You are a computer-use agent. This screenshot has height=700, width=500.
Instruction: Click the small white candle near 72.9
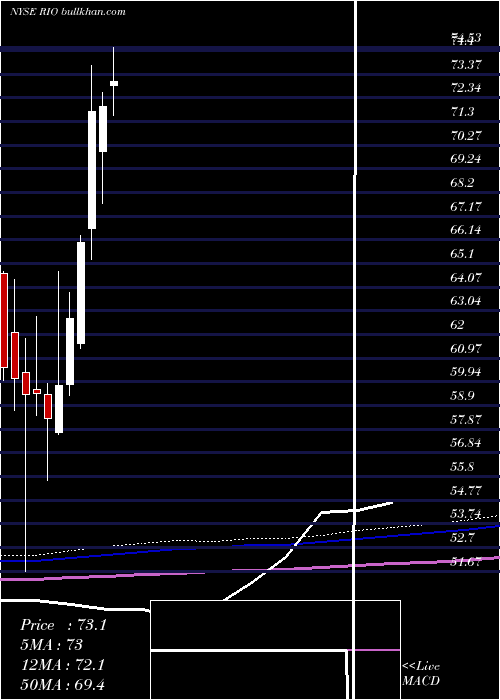[x=114, y=83]
